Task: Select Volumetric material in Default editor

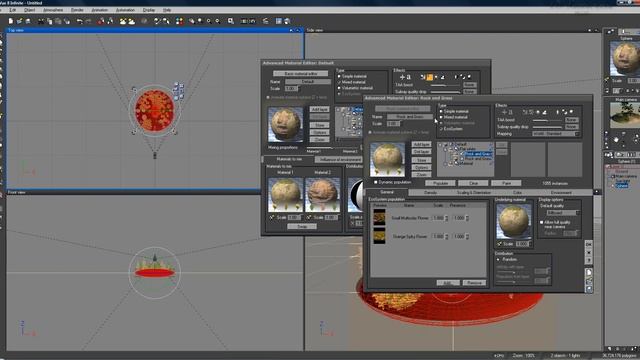Action: [x=339, y=88]
